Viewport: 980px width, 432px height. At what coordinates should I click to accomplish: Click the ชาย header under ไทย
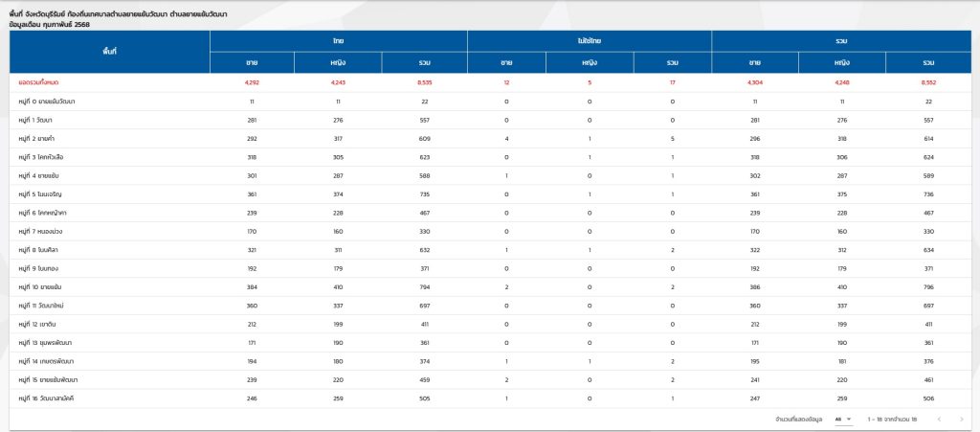[x=252, y=62]
